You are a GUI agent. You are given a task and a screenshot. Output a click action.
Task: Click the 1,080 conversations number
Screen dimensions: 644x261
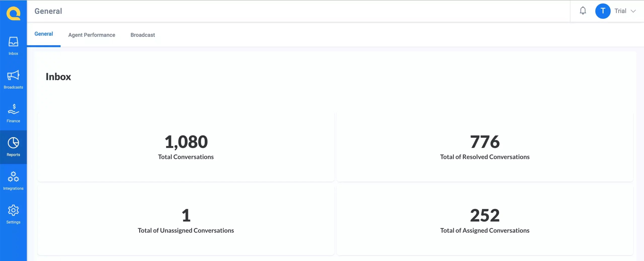tap(186, 142)
